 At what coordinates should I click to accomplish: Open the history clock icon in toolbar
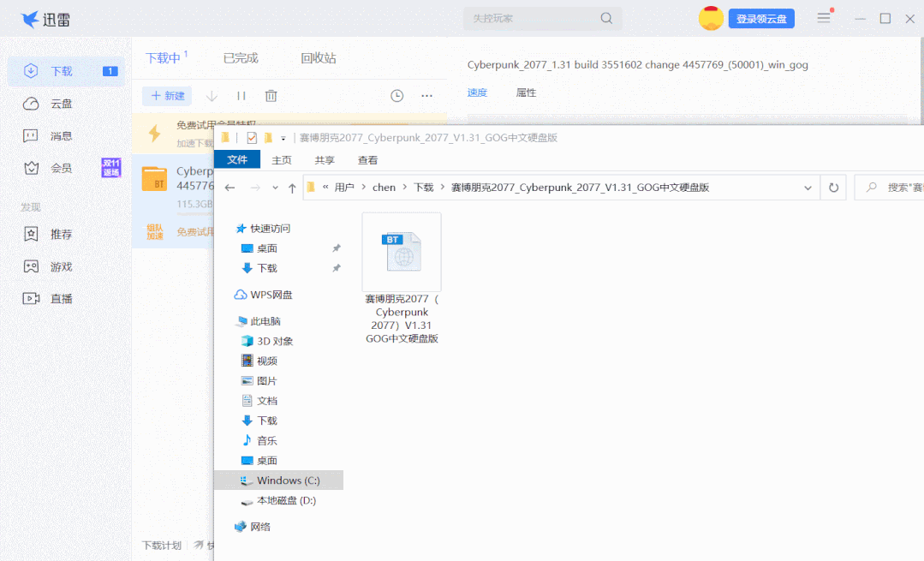pos(396,95)
